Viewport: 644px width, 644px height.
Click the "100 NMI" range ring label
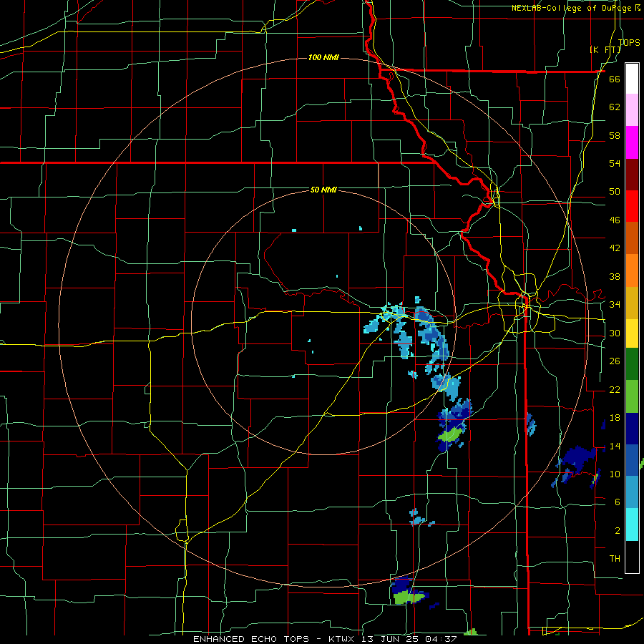tap(323, 57)
